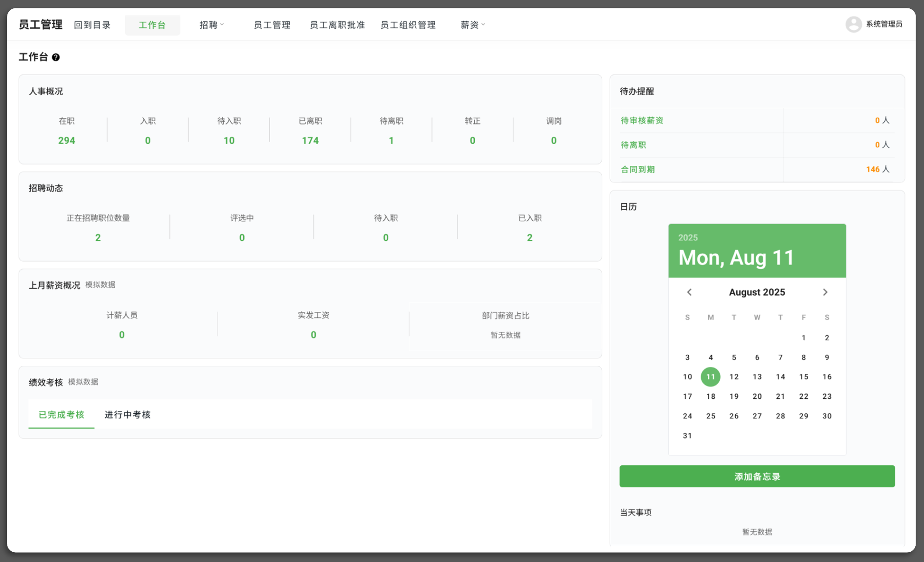
Task: Click the 系统管理员 user avatar icon
Action: pos(853,24)
